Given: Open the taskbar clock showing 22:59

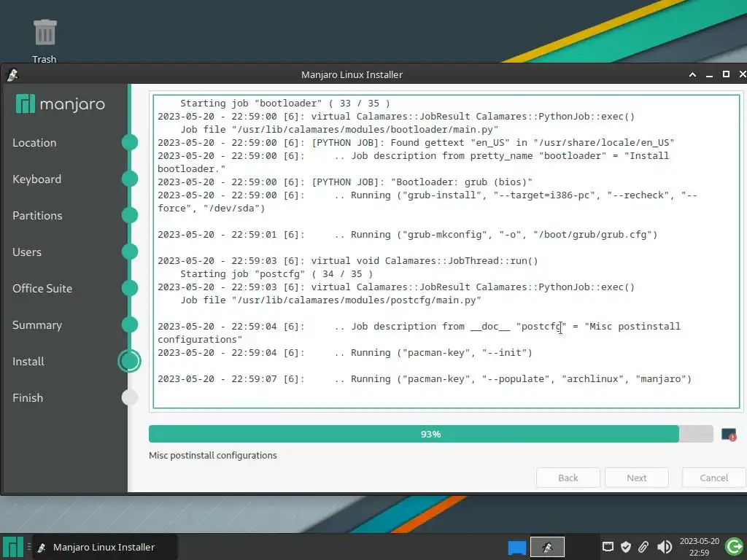Looking at the screenshot, I should (699, 547).
